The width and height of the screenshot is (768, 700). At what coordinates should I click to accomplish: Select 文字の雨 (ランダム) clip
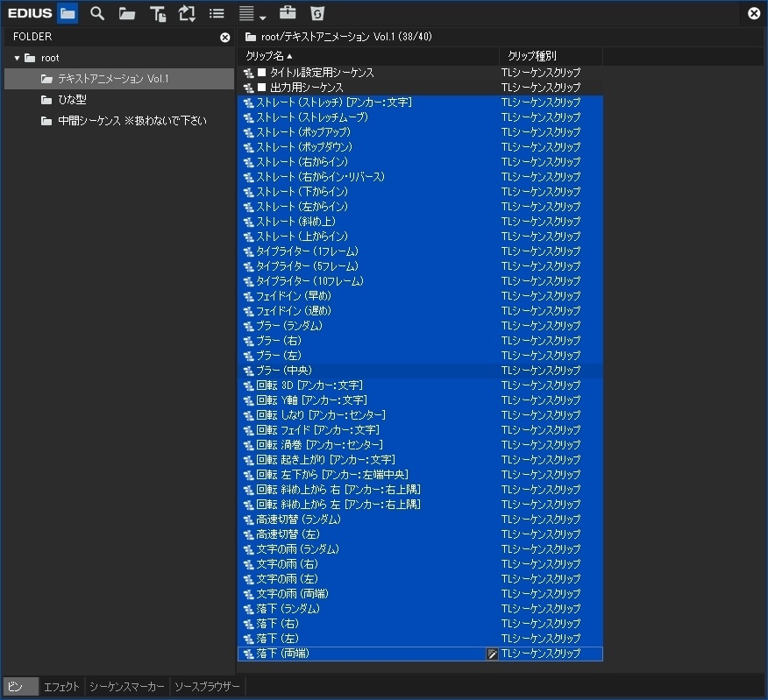[x=420, y=549]
